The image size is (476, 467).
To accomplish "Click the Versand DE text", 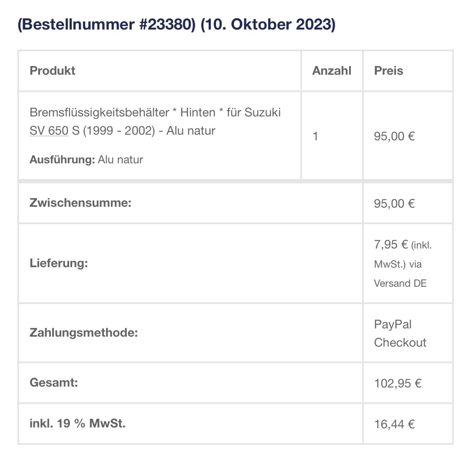I will (400, 283).
